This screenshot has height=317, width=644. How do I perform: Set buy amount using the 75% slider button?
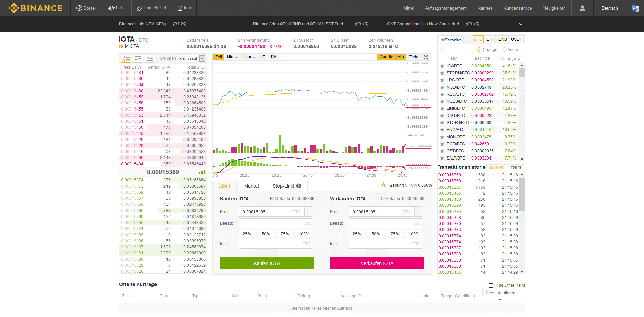click(285, 234)
